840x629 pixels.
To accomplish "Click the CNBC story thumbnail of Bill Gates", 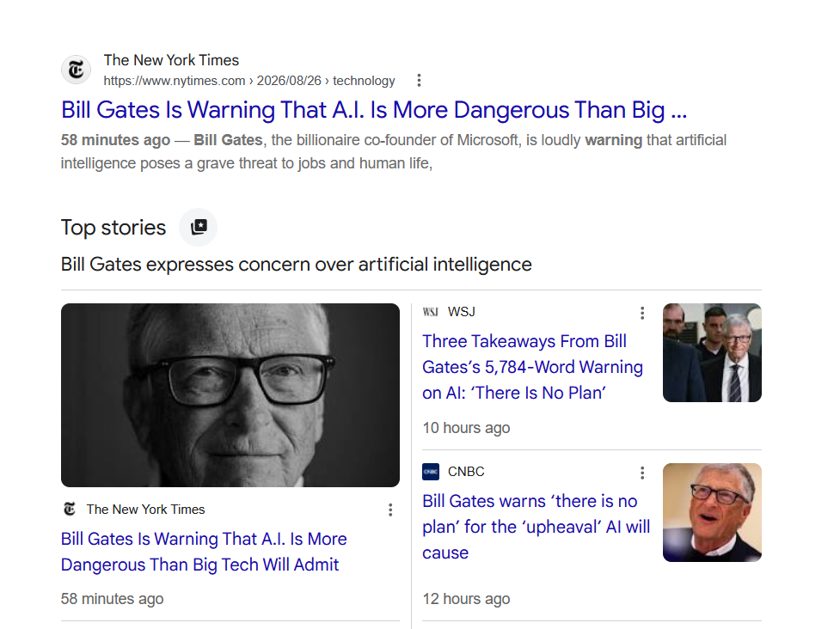I will [712, 512].
